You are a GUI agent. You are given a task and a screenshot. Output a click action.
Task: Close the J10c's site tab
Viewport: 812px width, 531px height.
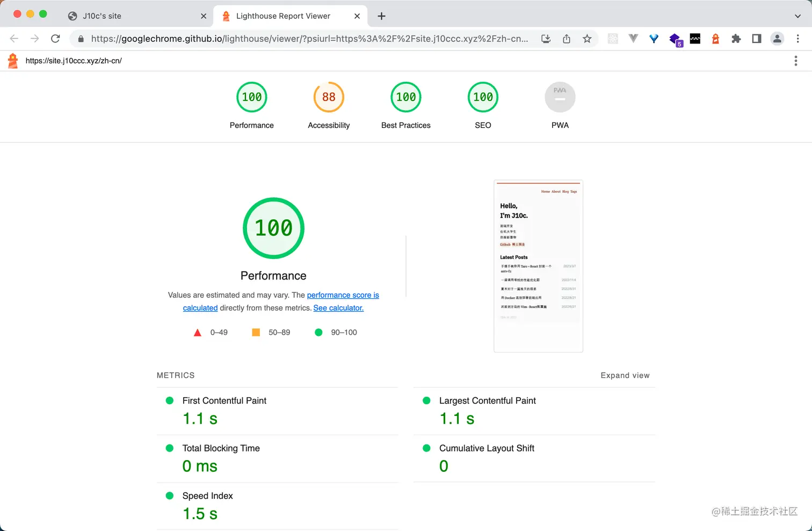click(204, 16)
